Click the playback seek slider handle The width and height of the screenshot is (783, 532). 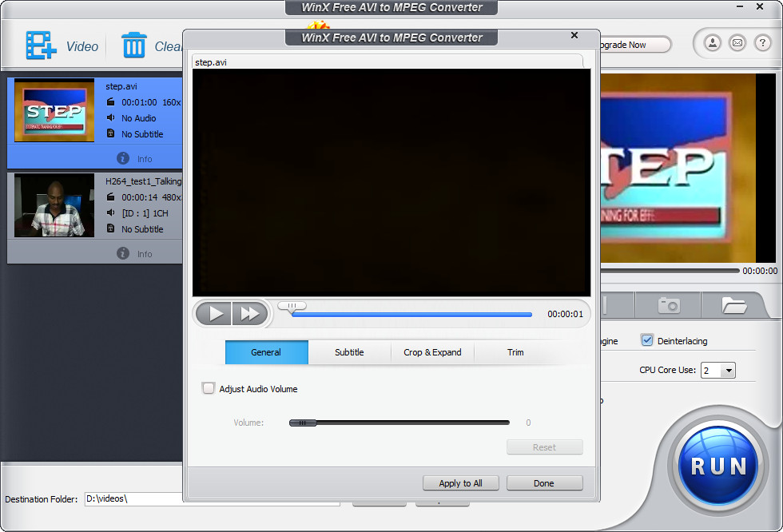coord(292,307)
